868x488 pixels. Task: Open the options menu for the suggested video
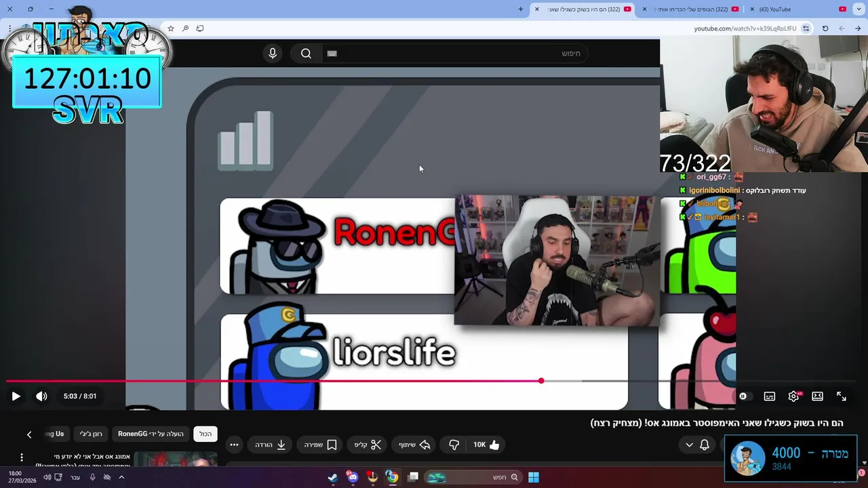tap(21, 457)
